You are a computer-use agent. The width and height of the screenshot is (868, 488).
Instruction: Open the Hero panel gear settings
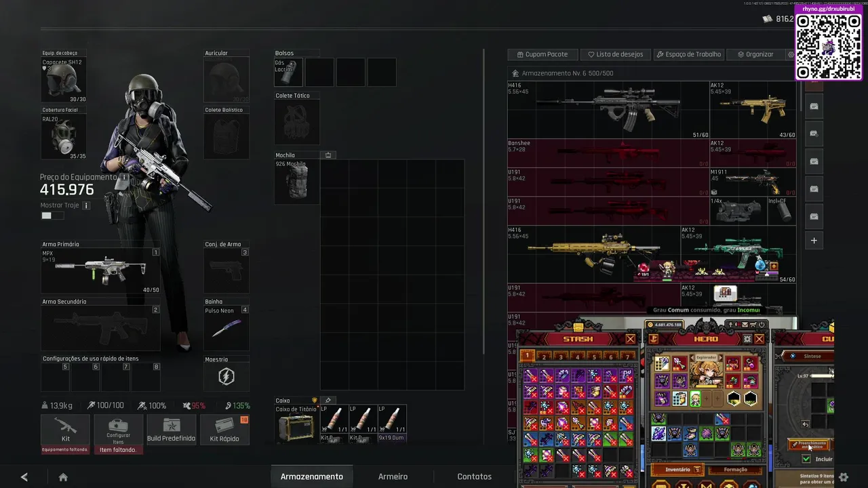pos(747,339)
